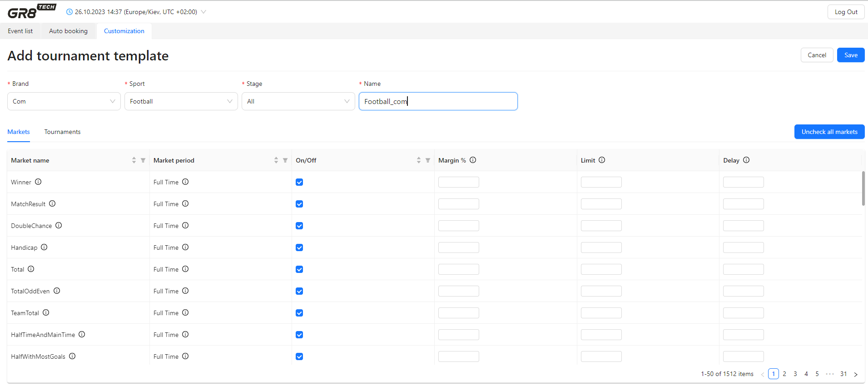Image resolution: width=868 pixels, height=386 pixels.
Task: Open the Brand dropdown showing Com
Action: (64, 101)
